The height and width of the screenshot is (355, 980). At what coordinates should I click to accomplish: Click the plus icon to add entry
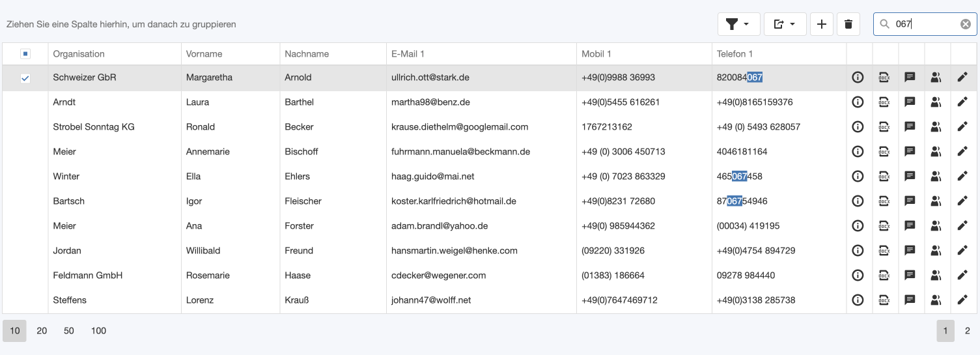(x=821, y=24)
